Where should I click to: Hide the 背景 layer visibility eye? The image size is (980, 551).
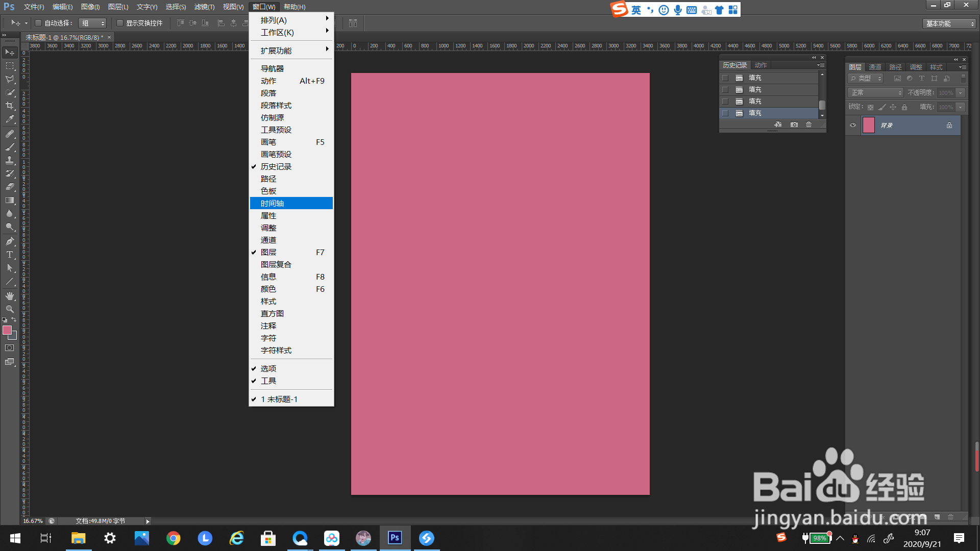(853, 125)
